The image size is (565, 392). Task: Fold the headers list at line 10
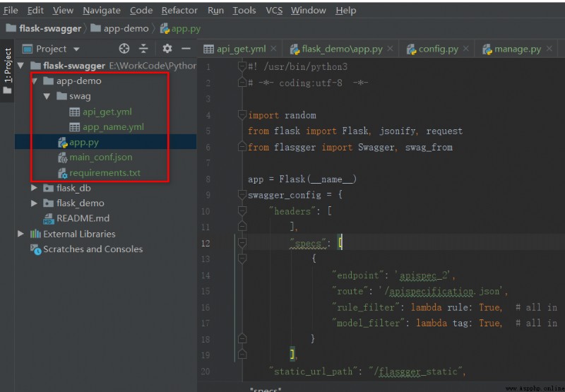(242, 210)
